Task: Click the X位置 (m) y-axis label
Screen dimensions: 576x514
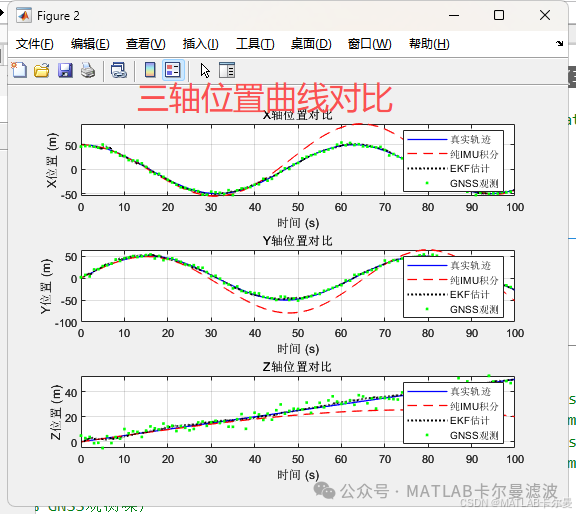Action: click(x=52, y=160)
